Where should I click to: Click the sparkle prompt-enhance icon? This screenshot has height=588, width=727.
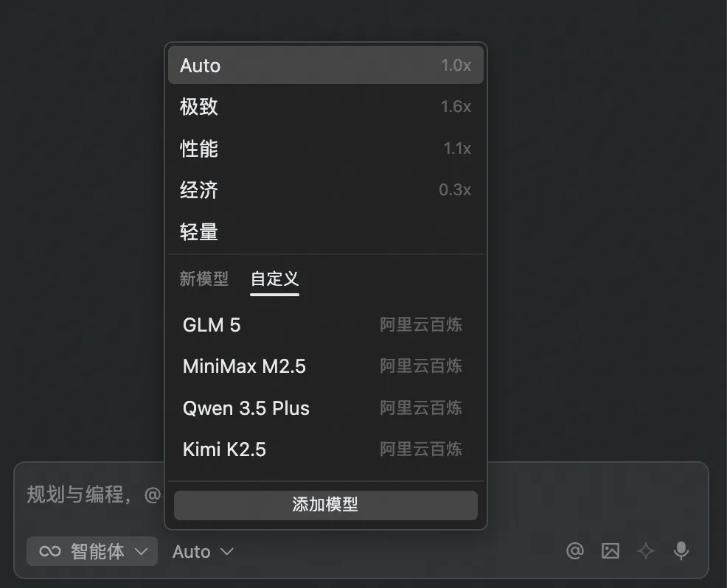(645, 551)
